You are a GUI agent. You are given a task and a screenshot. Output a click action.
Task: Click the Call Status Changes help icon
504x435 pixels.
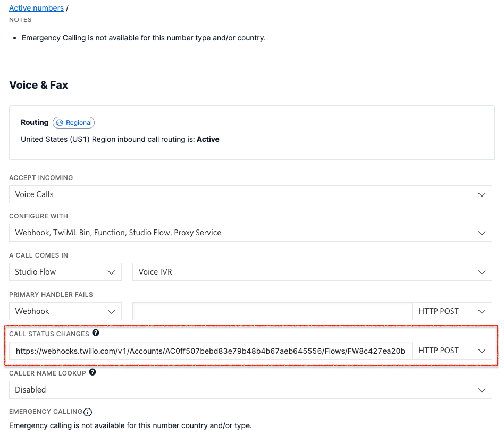[96, 333]
